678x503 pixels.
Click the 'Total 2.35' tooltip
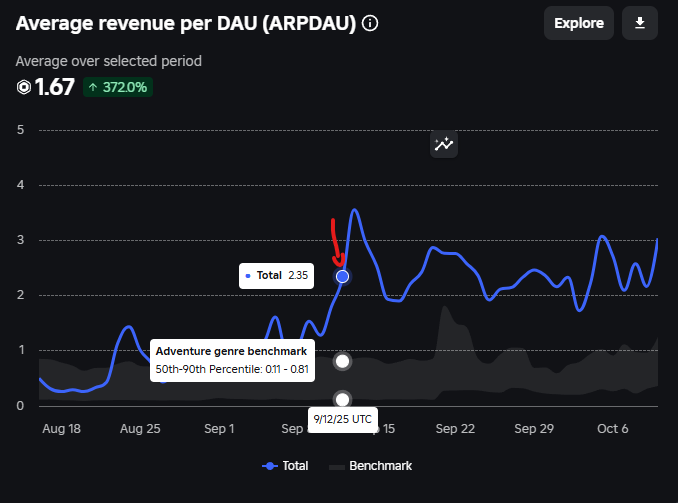[x=276, y=276]
